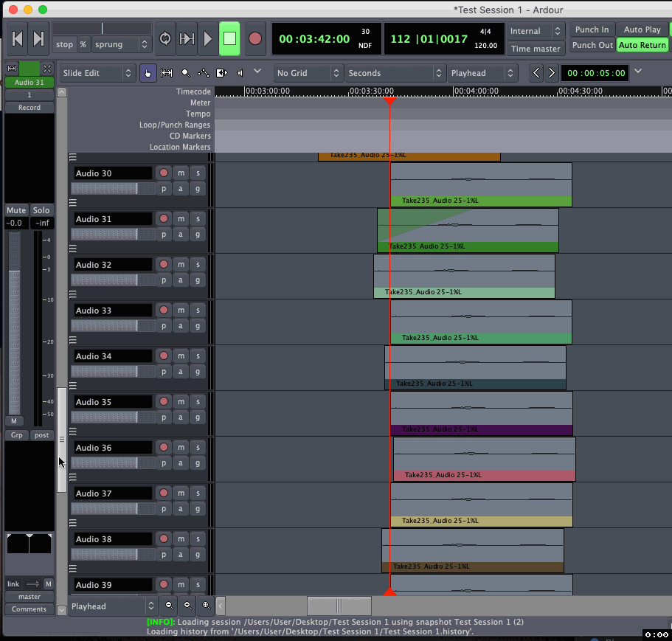Open the playlist menu on Audio 33
The height and width of the screenshot is (641, 672).
pyautogui.click(x=164, y=325)
